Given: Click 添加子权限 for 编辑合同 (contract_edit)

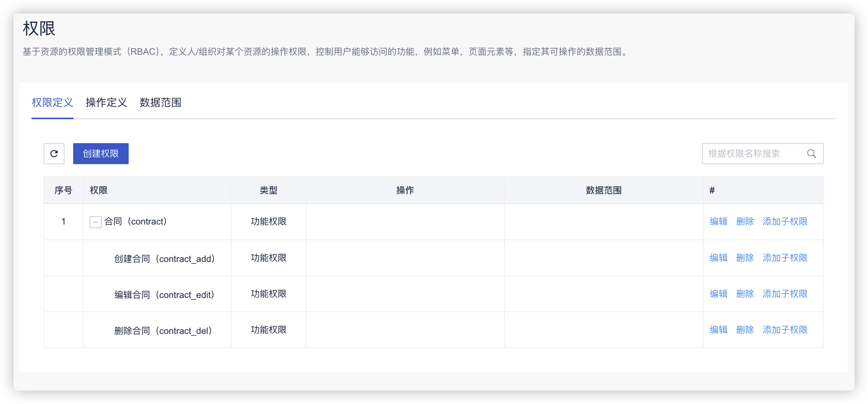Looking at the screenshot, I should [785, 294].
